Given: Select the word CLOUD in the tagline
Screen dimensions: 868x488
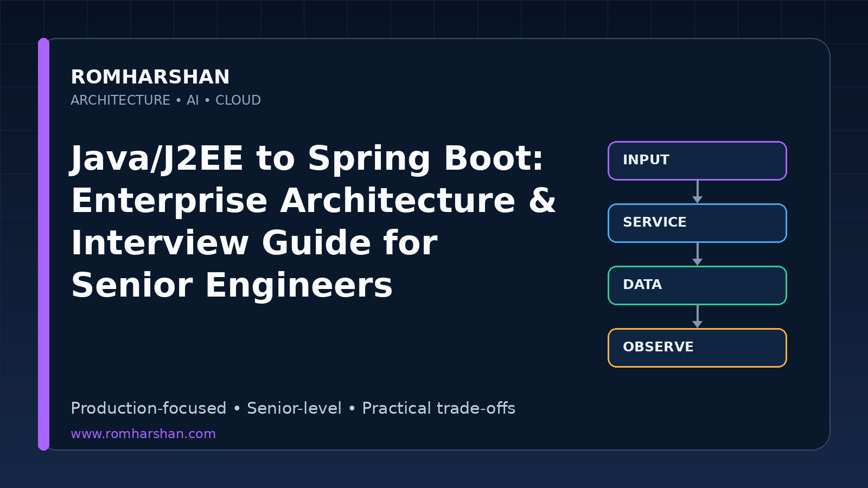Looking at the screenshot, I should (238, 100).
